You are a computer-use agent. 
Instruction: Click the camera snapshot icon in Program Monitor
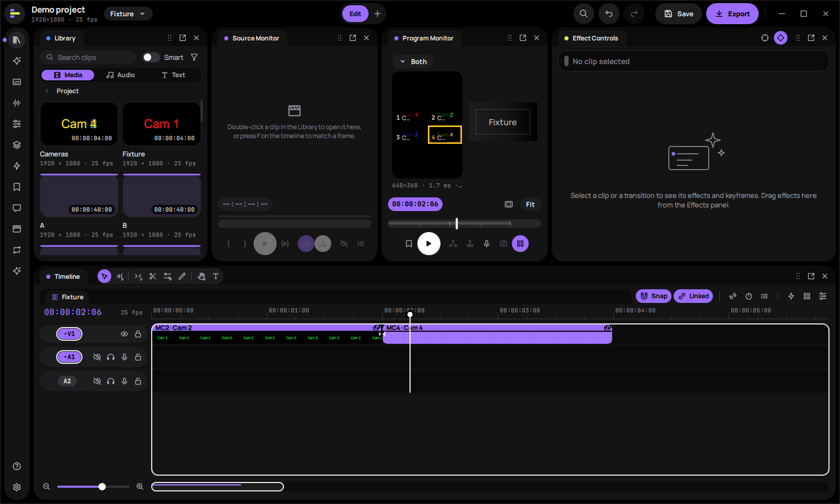coord(503,244)
